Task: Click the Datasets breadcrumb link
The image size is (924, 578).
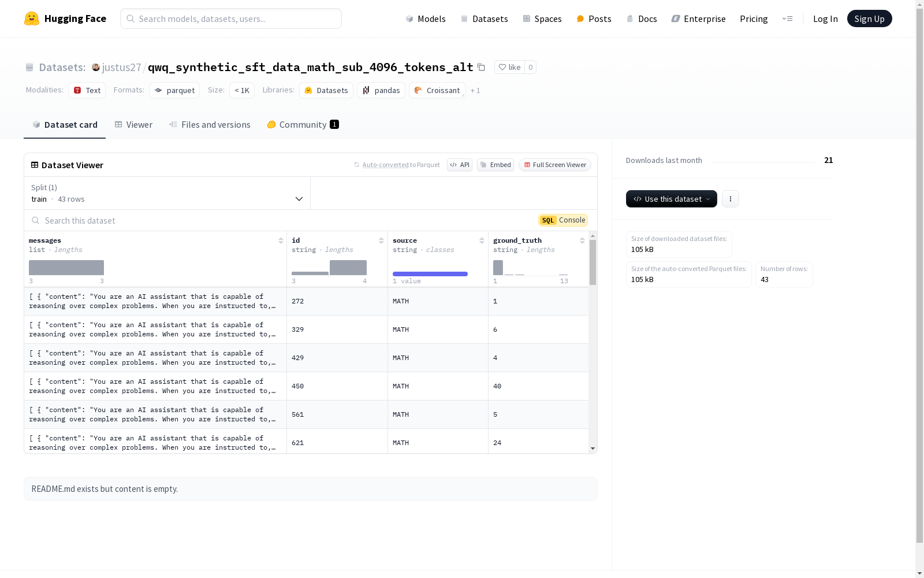Action: coord(62,67)
